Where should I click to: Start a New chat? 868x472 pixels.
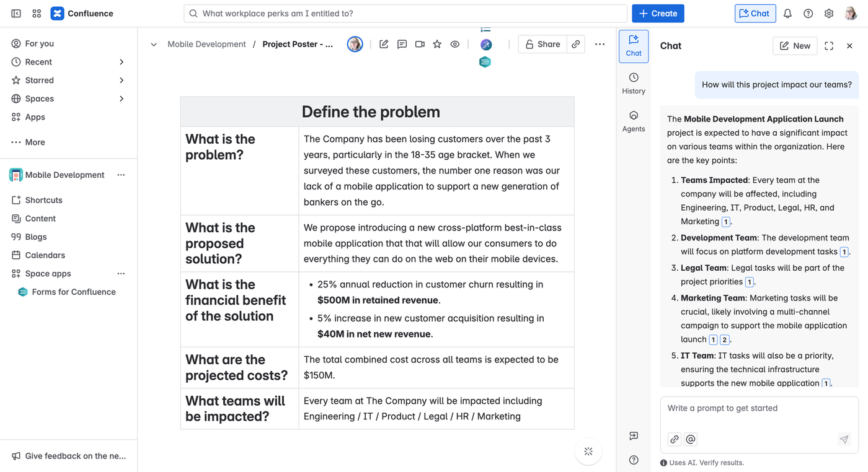coord(795,46)
